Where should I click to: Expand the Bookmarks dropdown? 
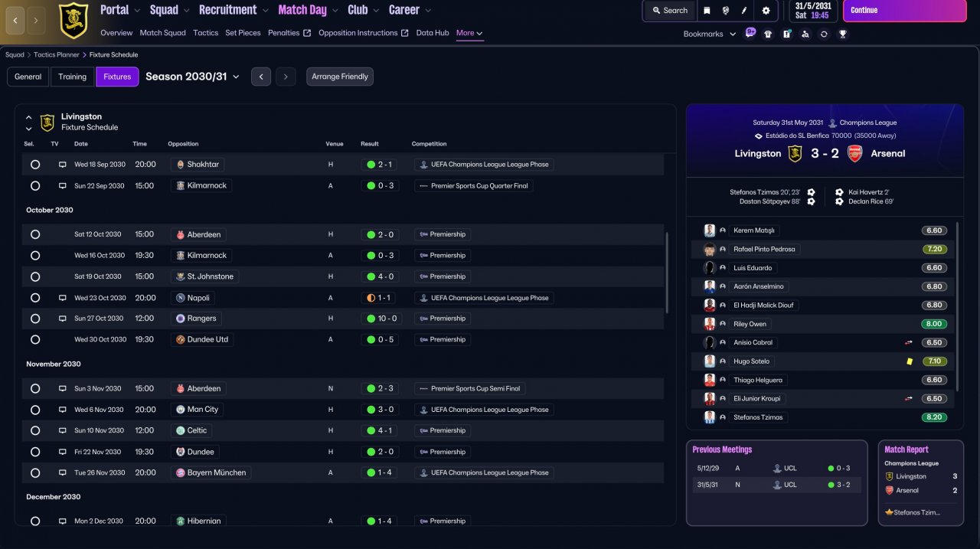click(710, 34)
